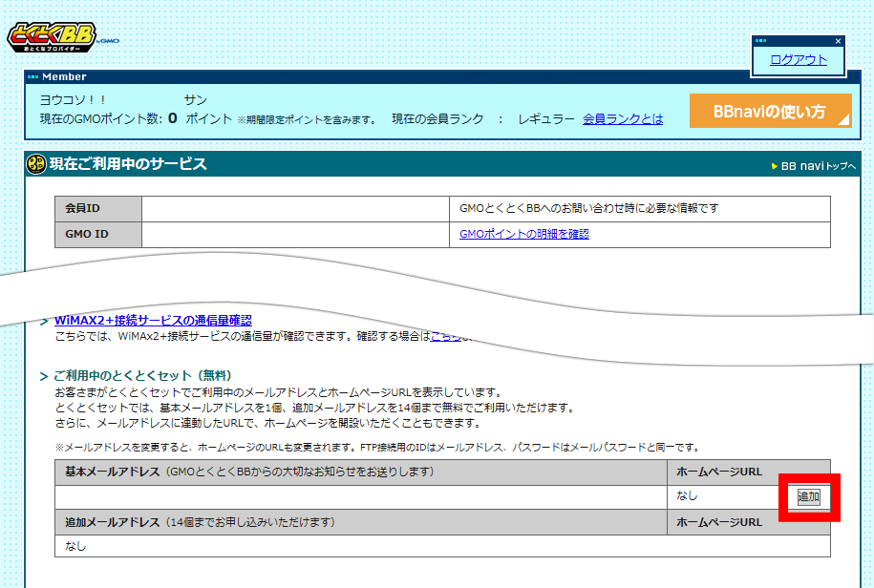Click the yellow arrow before BB naviトップへ

tap(775, 166)
